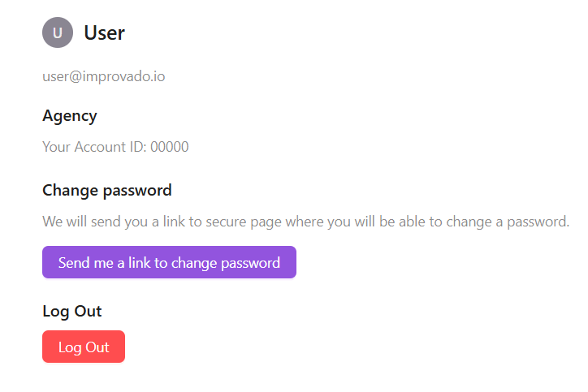
Task: Send me a link to change password
Action: (169, 262)
